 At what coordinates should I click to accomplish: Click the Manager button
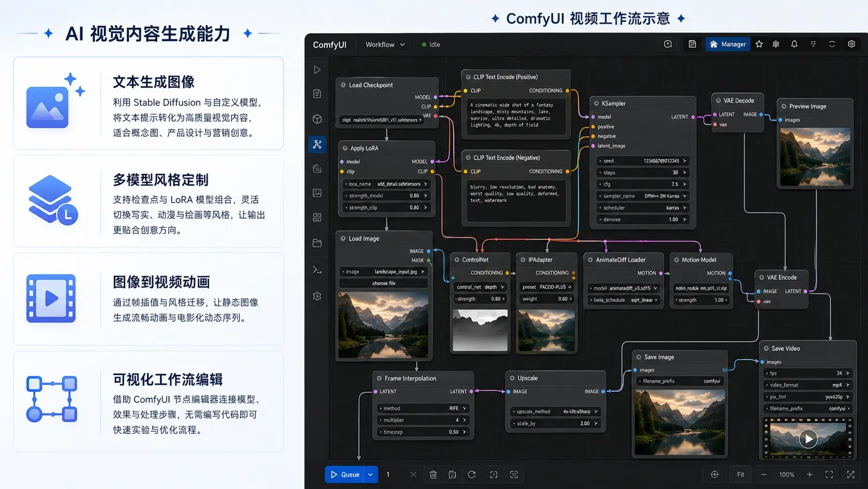[x=727, y=44]
